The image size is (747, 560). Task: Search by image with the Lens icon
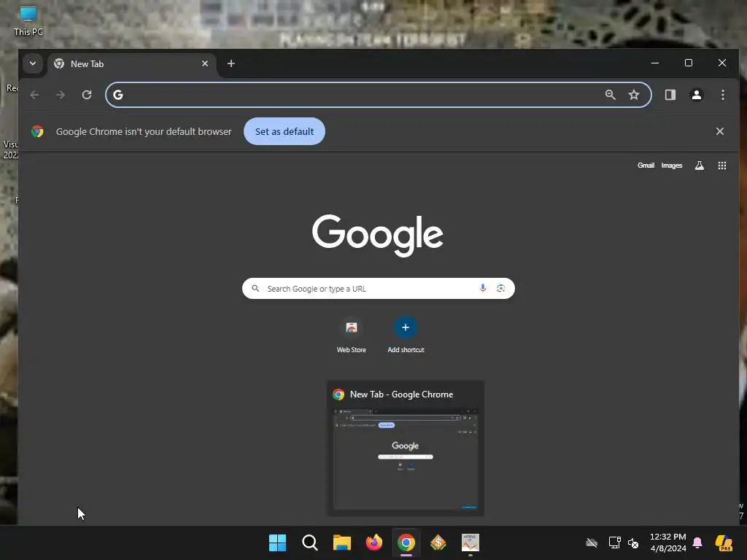pos(500,288)
